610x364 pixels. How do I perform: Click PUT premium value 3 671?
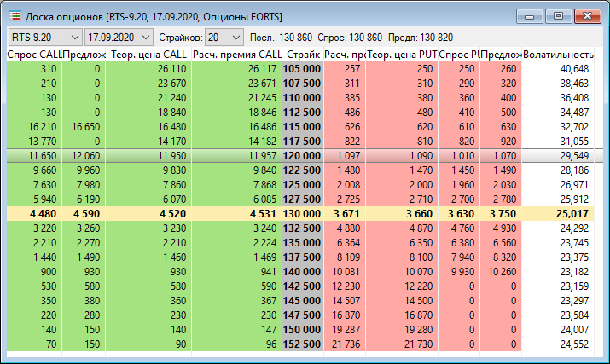tap(346, 214)
